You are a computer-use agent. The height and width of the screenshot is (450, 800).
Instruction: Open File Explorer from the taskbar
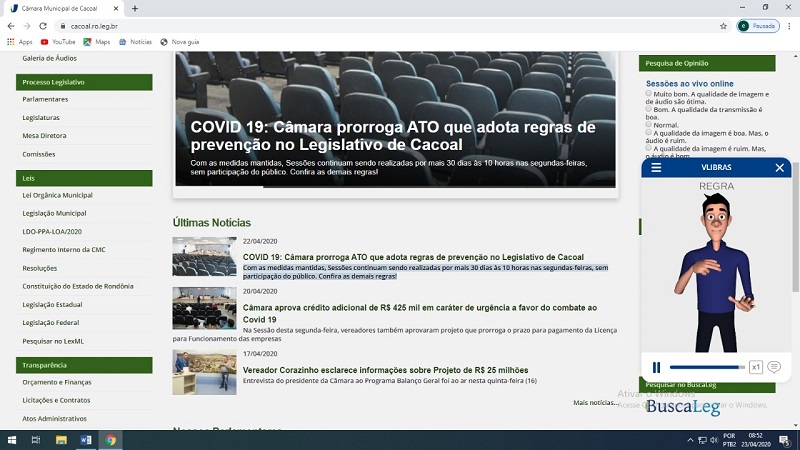coord(61,440)
